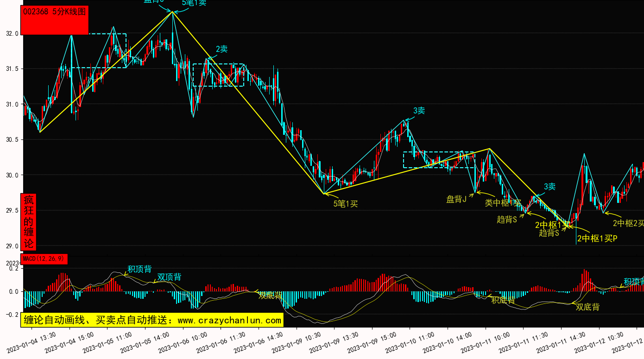644x359 pixels.
Task: Click the 疯狂的缠论 red vertical label
Action: 29,222
